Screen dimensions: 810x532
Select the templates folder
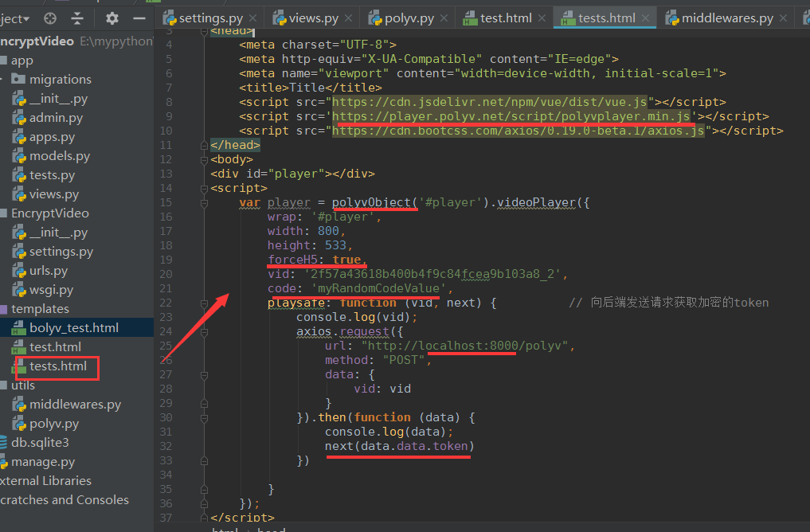pyautogui.click(x=40, y=309)
